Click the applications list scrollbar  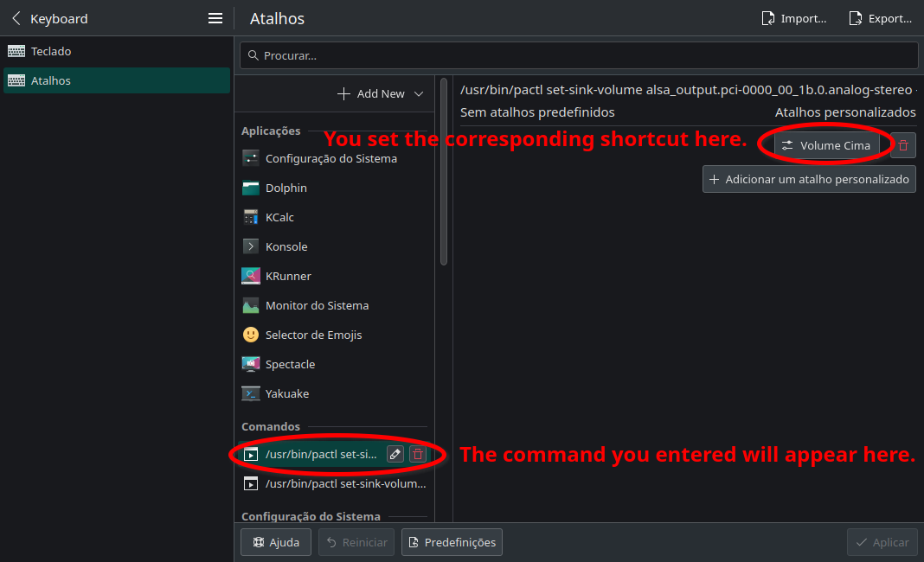[444, 173]
